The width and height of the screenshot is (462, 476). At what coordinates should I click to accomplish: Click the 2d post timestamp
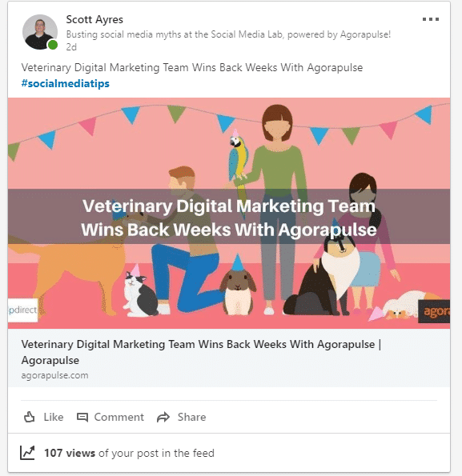coord(71,47)
